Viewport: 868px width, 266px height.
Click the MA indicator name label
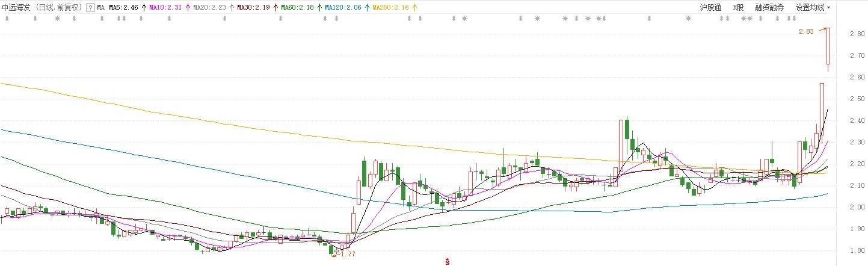tap(100, 8)
